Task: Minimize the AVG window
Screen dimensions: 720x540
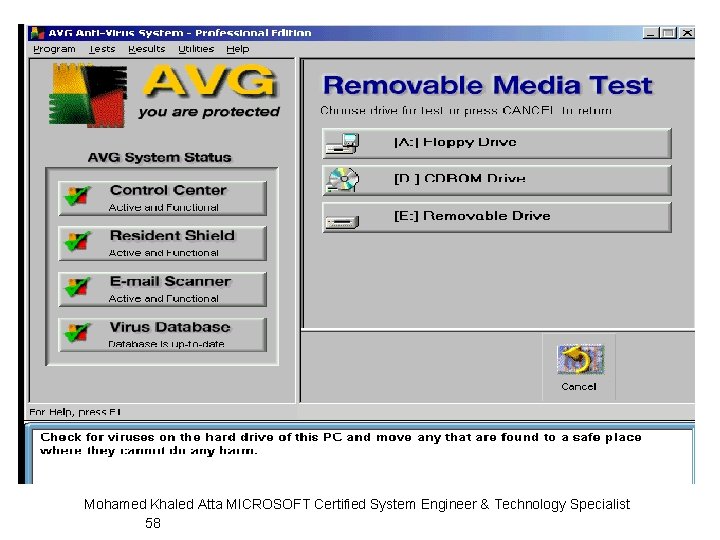Action: coord(651,33)
